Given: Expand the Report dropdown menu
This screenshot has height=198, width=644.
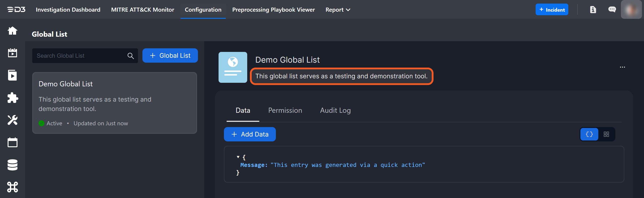Looking at the screenshot, I should (337, 10).
